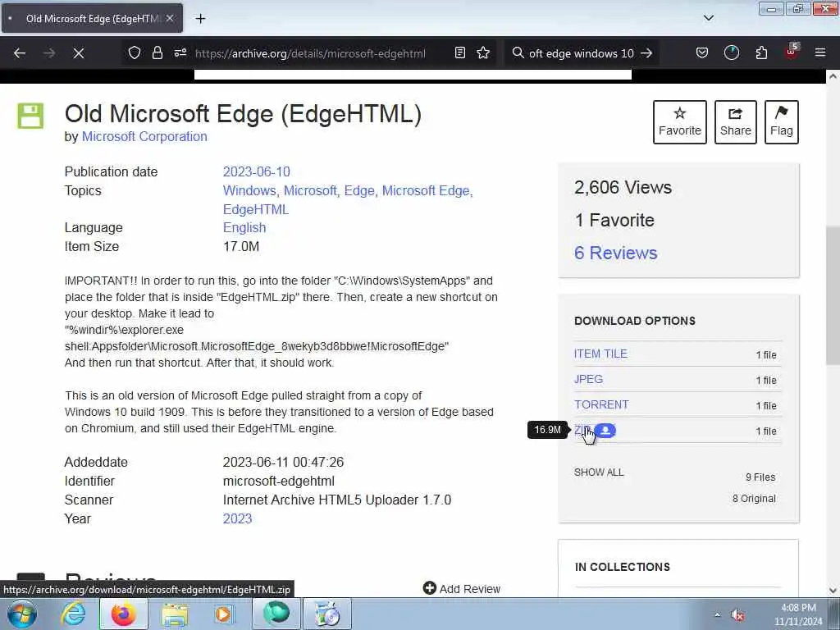Click the microsoft-edgehtml identifier value
Viewport: 840px width, 630px height.
click(x=279, y=481)
